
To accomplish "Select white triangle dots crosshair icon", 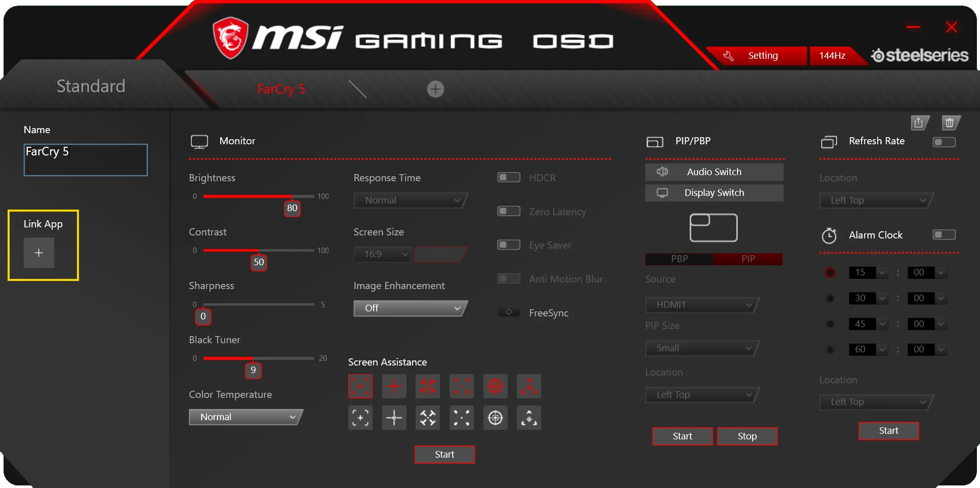I will click(529, 418).
